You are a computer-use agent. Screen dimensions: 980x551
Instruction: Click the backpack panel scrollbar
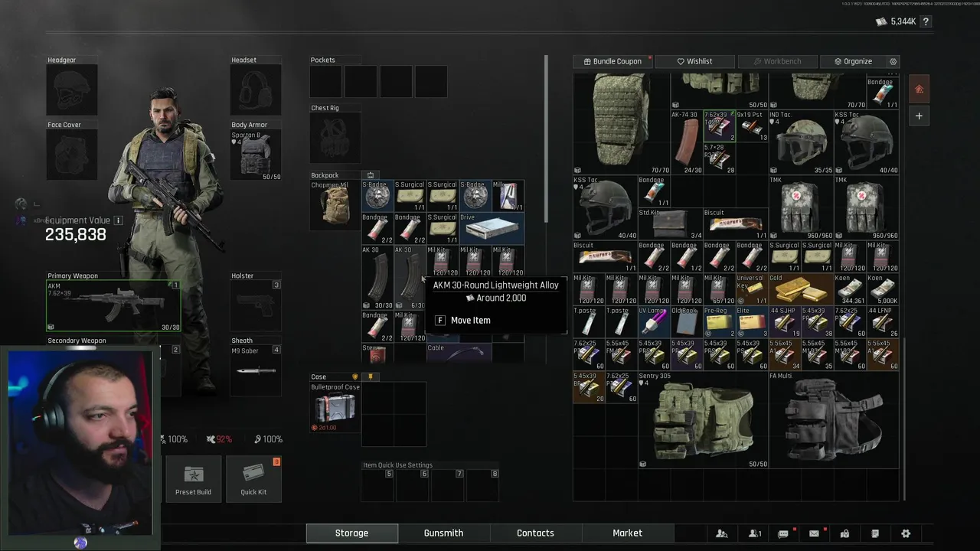(546, 137)
